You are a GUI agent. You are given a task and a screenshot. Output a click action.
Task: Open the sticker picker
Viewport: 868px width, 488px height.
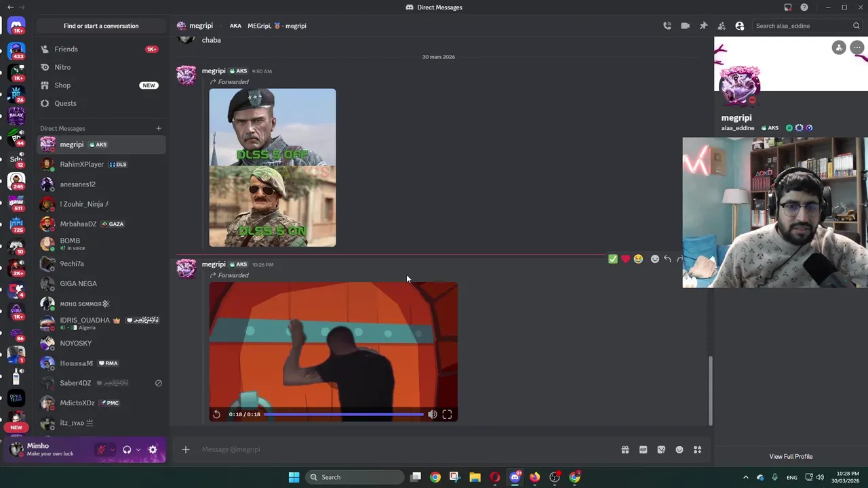pos(661,449)
